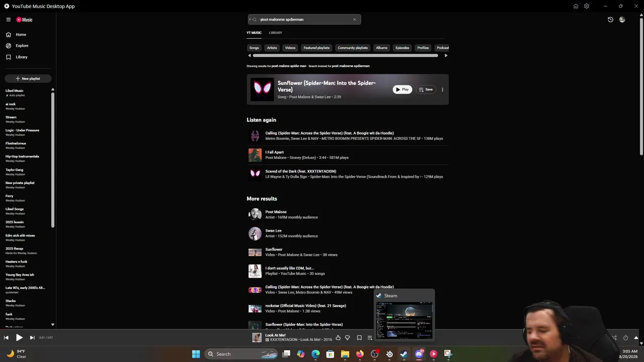Viewport: 644px width, 362px height.
Task: Open the account avatar menu
Action: (x=622, y=20)
